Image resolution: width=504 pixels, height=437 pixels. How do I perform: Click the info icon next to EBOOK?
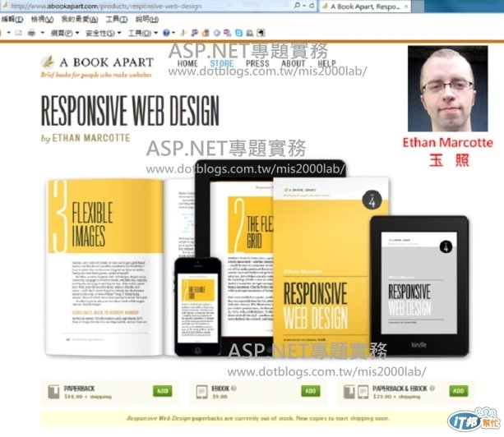click(234, 389)
